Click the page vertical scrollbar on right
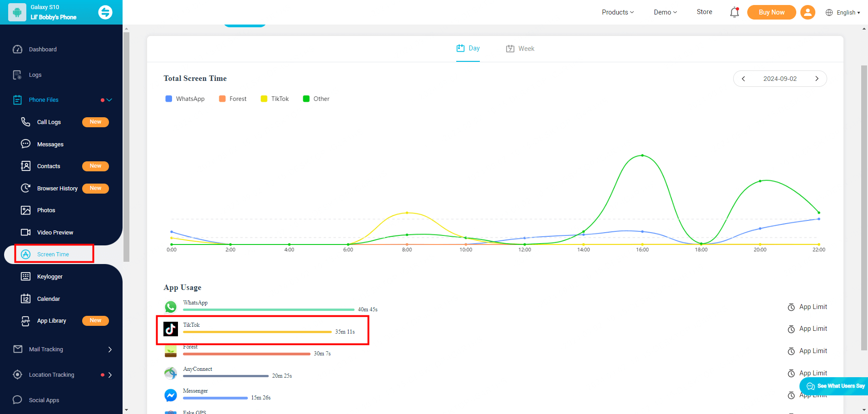Viewport: 868px width, 414px height. (x=864, y=208)
